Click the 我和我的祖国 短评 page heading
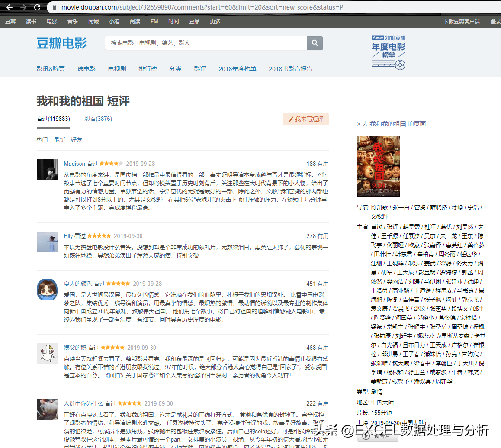The width and height of the screenshot is (501, 448). coord(83,101)
